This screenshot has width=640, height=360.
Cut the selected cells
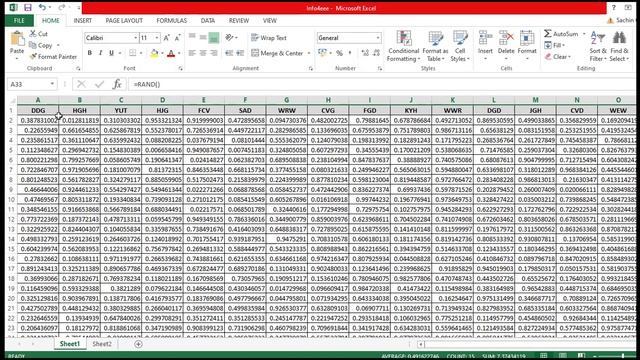tap(38, 34)
